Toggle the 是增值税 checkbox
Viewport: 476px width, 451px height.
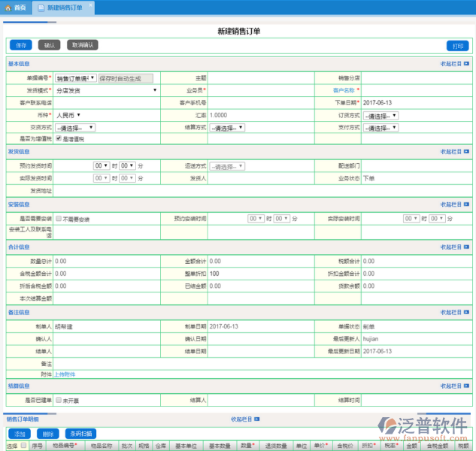(59, 138)
